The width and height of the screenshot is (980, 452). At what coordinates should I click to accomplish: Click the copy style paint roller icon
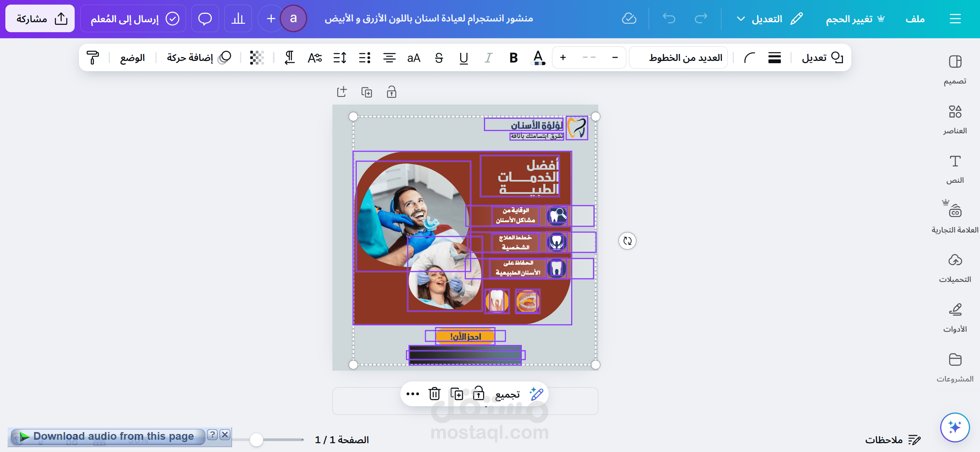tap(93, 58)
